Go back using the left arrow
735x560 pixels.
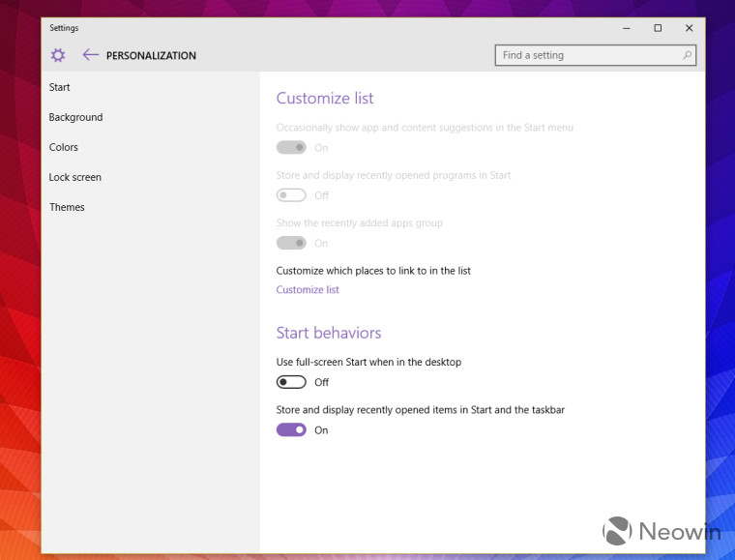[90, 55]
